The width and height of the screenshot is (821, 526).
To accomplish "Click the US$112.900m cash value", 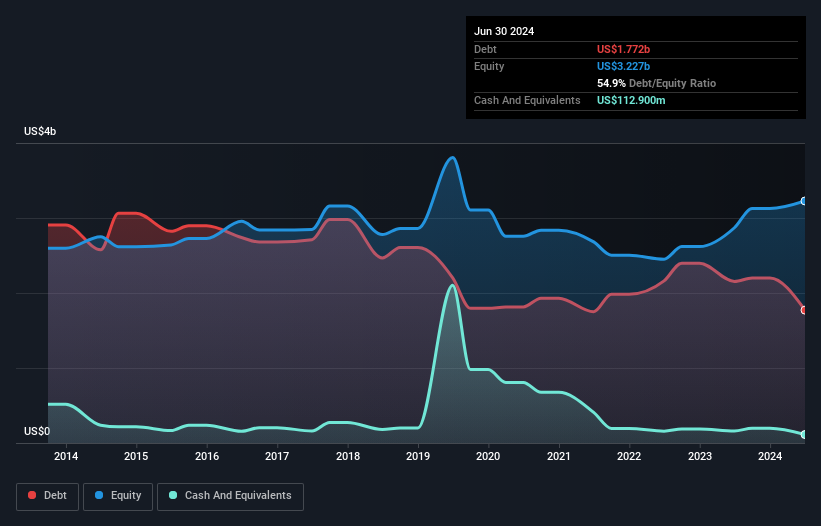I will 631,100.
